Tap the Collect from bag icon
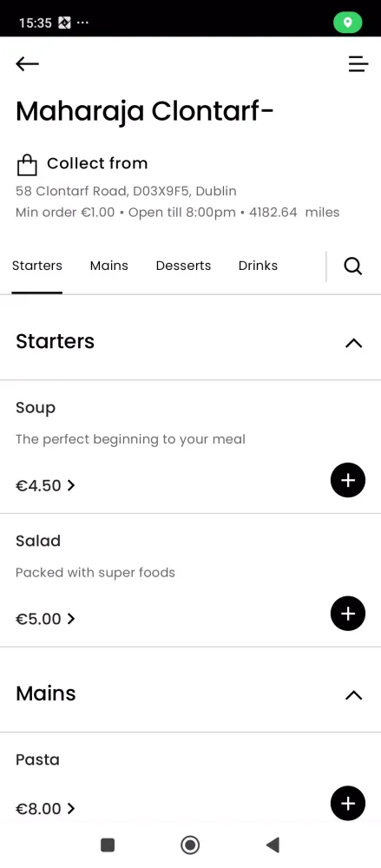The width and height of the screenshot is (381, 868). (x=27, y=164)
